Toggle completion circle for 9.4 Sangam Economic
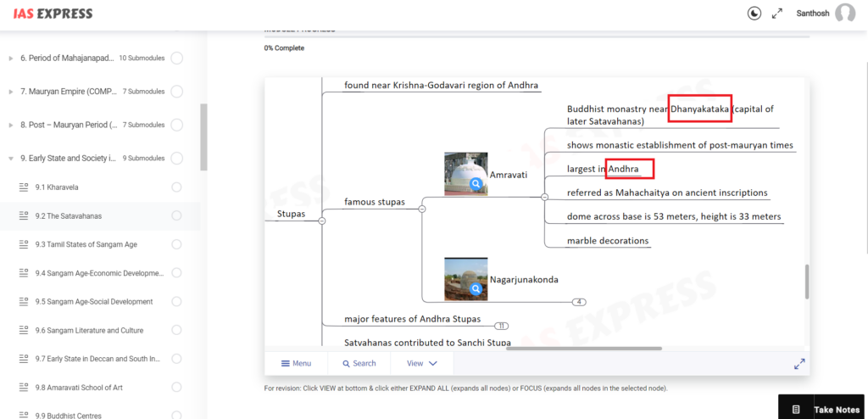Image resolution: width=868 pixels, height=419 pixels. click(176, 272)
